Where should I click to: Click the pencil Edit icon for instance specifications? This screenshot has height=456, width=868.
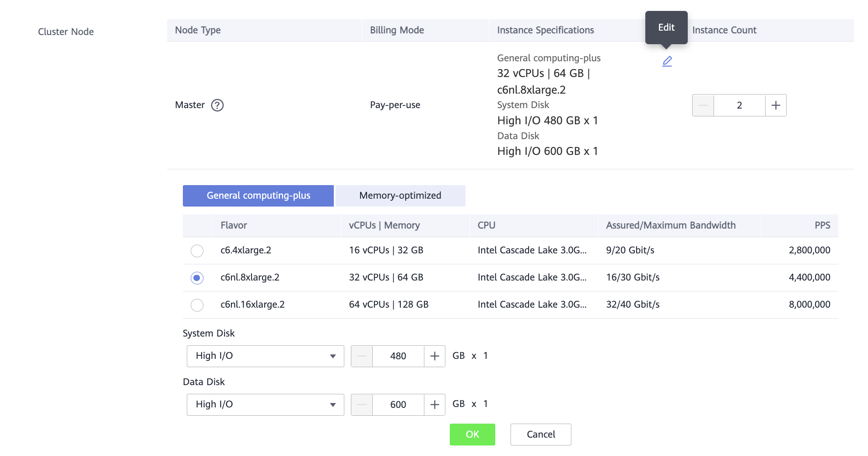(667, 61)
